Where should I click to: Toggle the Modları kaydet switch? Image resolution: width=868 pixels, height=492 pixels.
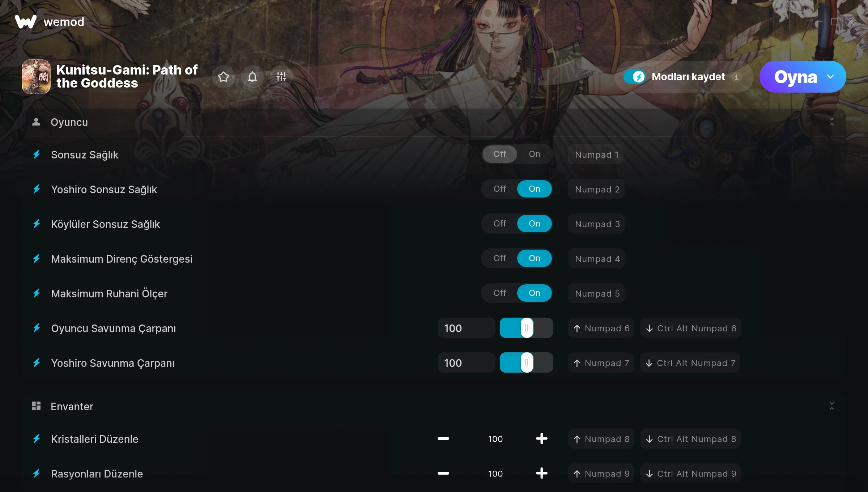634,77
